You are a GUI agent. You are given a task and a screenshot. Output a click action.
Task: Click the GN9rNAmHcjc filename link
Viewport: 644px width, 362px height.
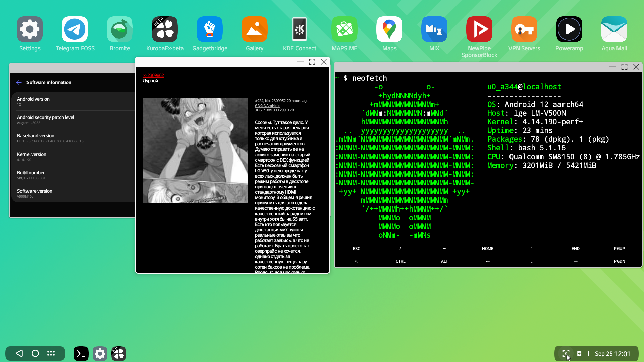coord(267,106)
